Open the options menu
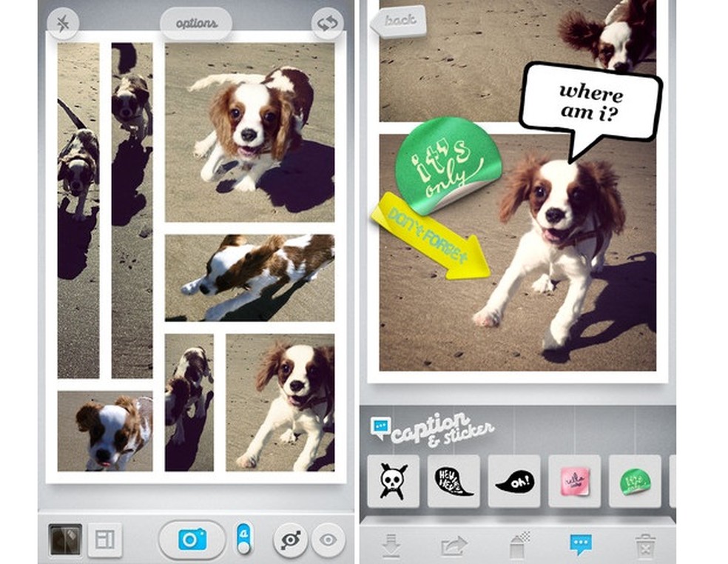 (196, 23)
